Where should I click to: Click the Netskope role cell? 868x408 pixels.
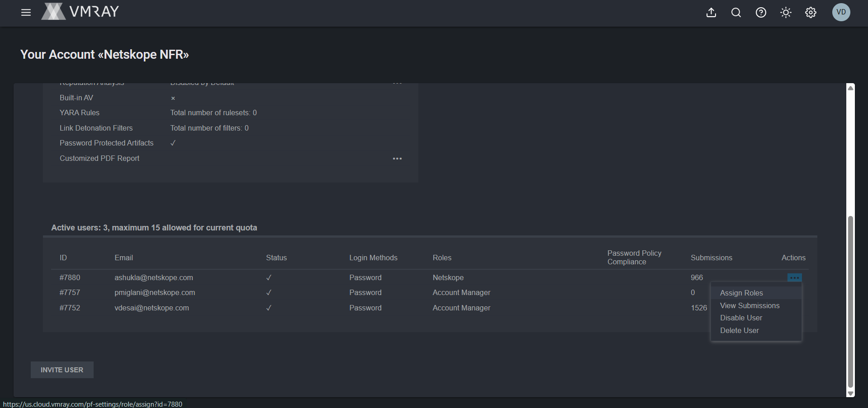pyautogui.click(x=448, y=277)
